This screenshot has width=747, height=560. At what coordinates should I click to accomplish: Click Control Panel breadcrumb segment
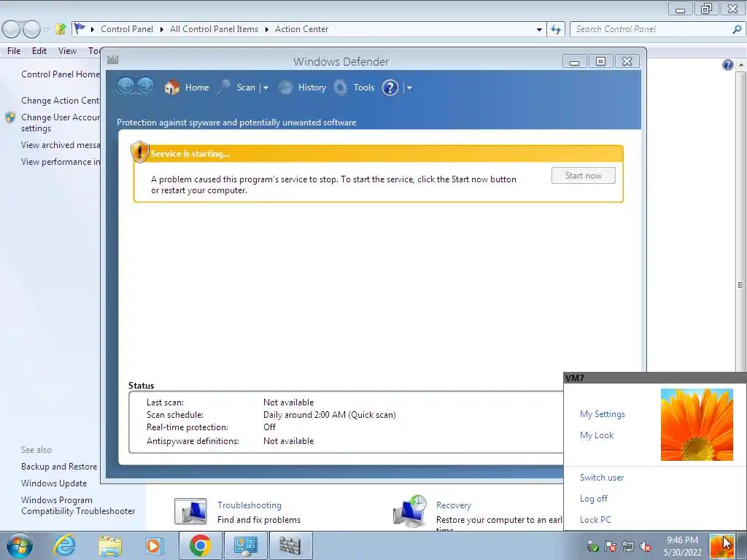[x=127, y=29]
